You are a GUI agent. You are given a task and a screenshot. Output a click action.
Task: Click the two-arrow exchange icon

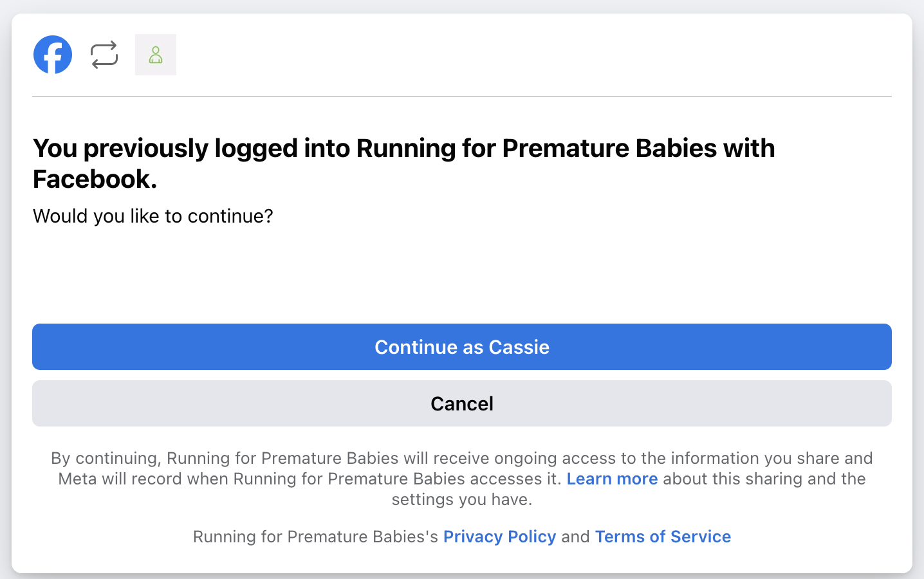point(104,55)
